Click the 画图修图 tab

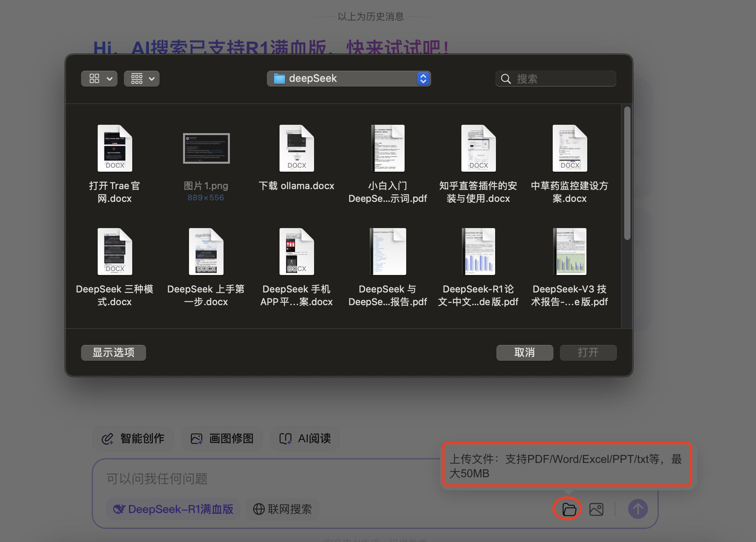pos(222,439)
